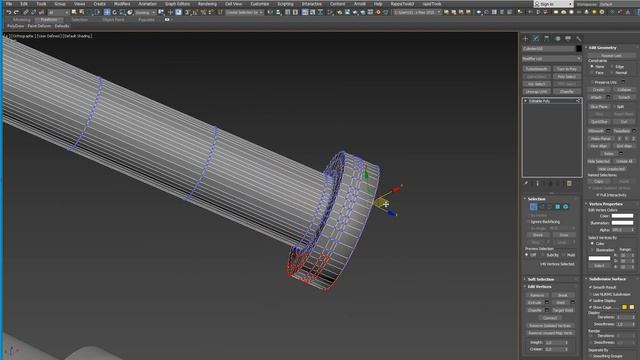Select the Face constraint radio button
This screenshot has width=640, height=360.
592,72
